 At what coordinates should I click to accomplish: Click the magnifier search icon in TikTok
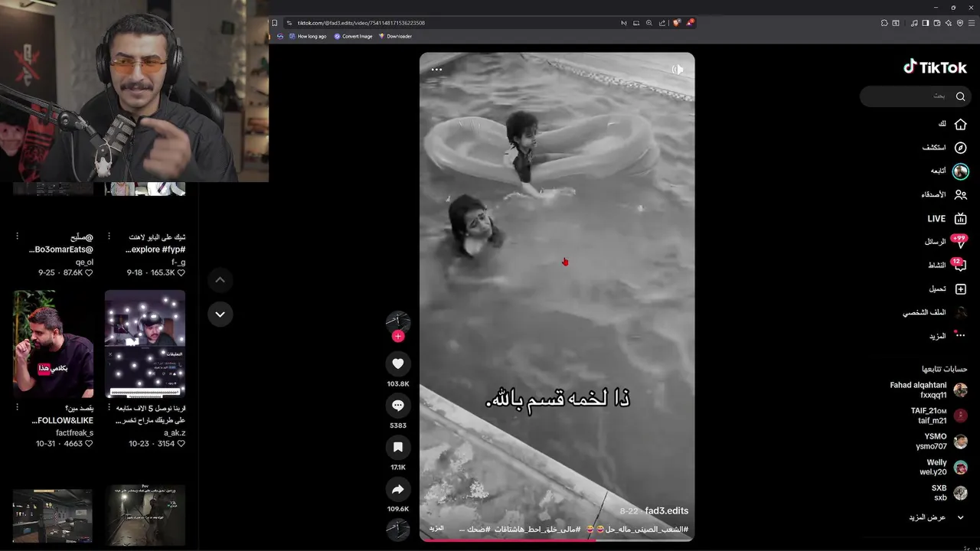point(960,96)
